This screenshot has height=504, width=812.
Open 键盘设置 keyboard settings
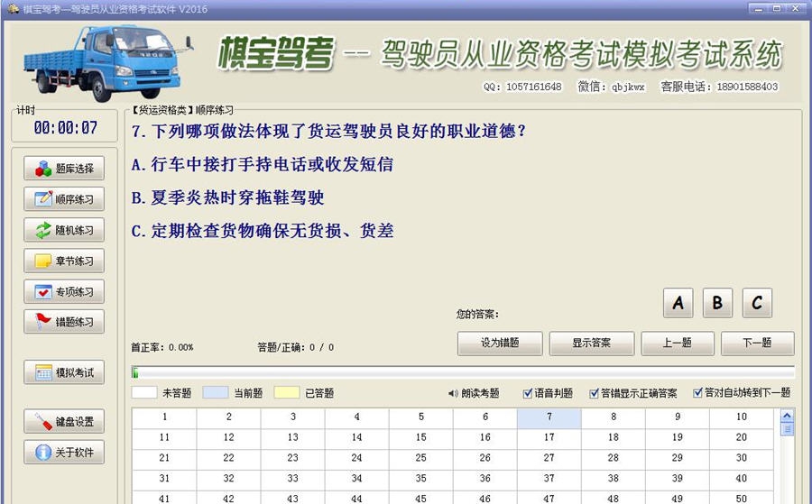(x=64, y=421)
